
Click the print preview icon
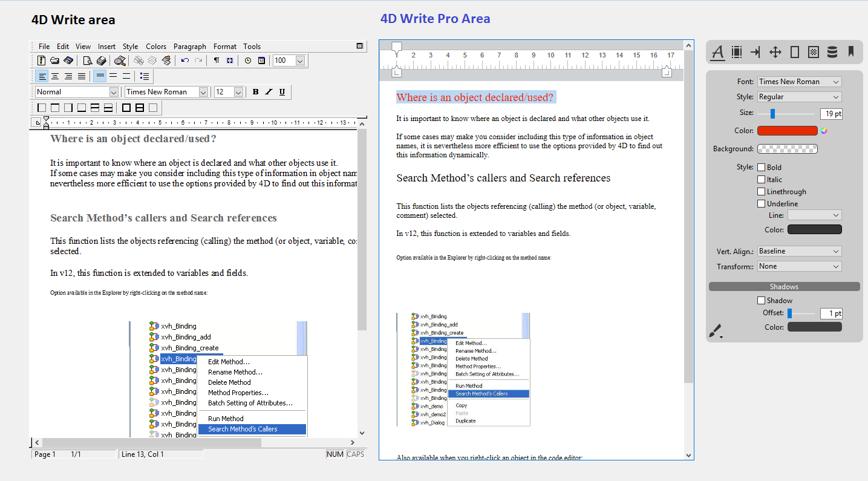88,61
